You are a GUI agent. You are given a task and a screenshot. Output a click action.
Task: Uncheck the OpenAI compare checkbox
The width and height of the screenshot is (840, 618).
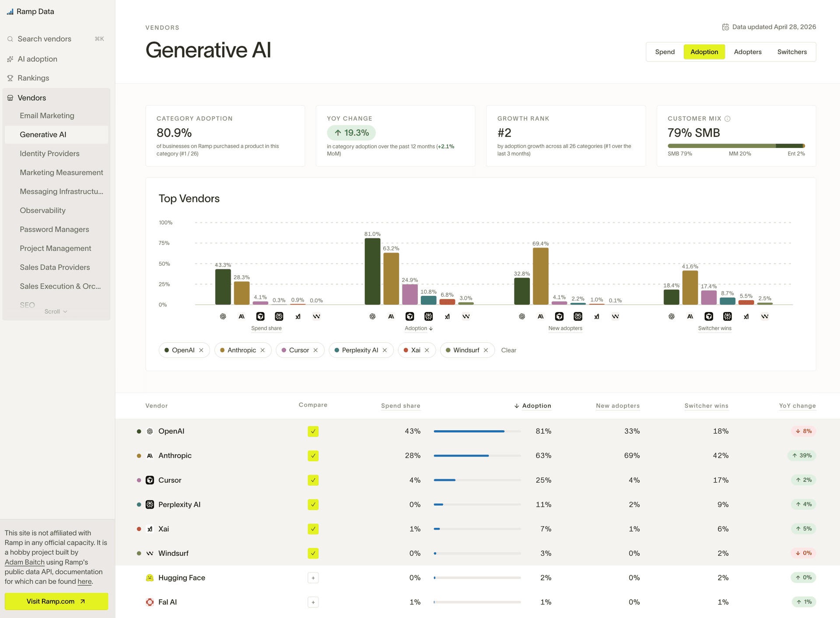point(313,431)
